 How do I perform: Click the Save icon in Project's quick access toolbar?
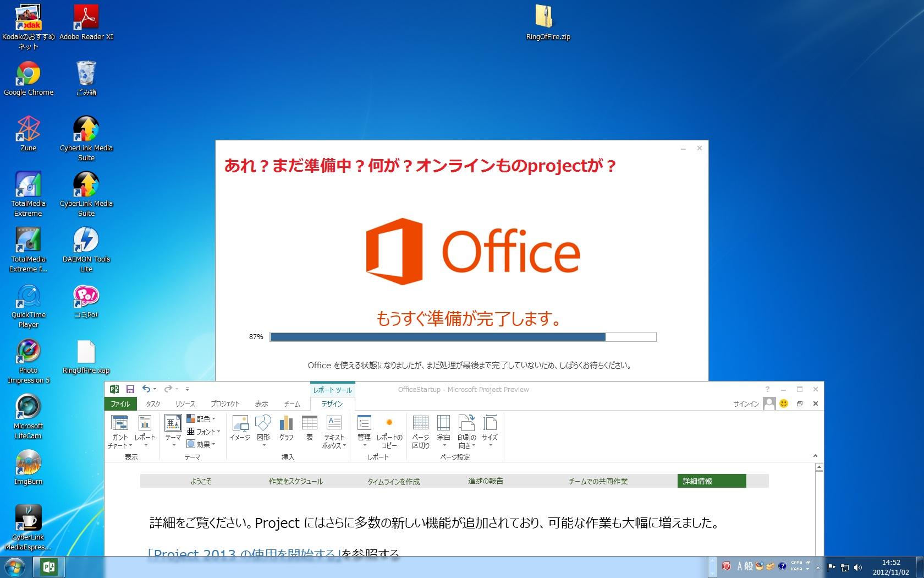pos(130,389)
